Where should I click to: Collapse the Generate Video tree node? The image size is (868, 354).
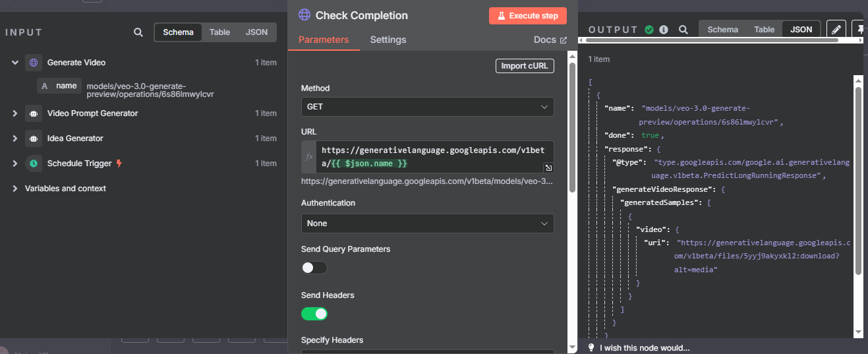14,63
